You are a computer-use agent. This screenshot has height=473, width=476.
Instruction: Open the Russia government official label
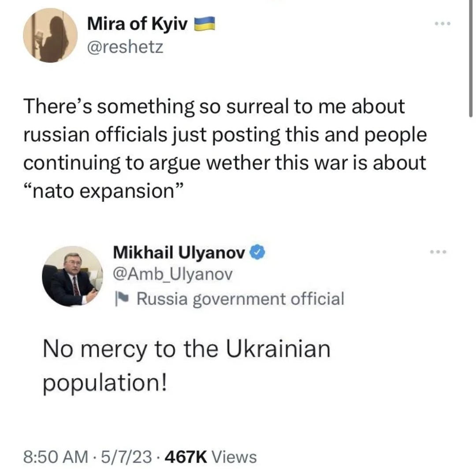click(240, 298)
